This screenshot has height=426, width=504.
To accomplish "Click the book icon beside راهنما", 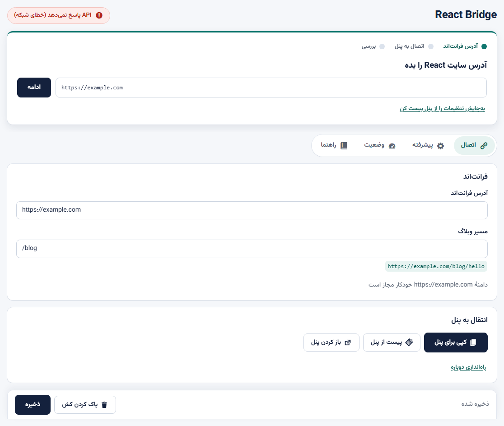I will click(x=344, y=145).
